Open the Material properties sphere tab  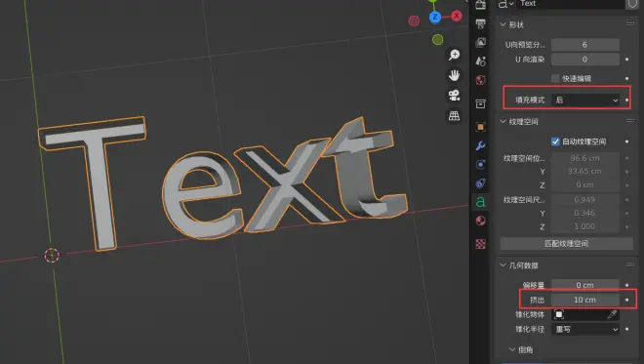point(480,221)
